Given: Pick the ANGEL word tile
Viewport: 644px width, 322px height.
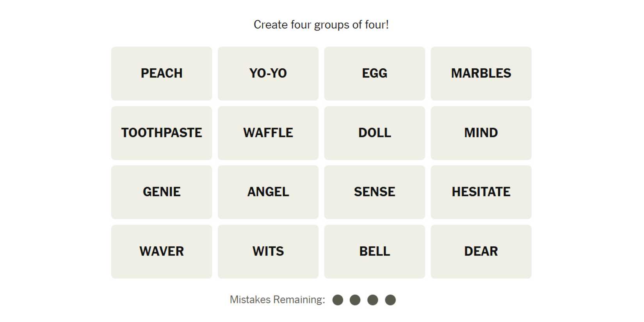Looking at the screenshot, I should (x=268, y=192).
